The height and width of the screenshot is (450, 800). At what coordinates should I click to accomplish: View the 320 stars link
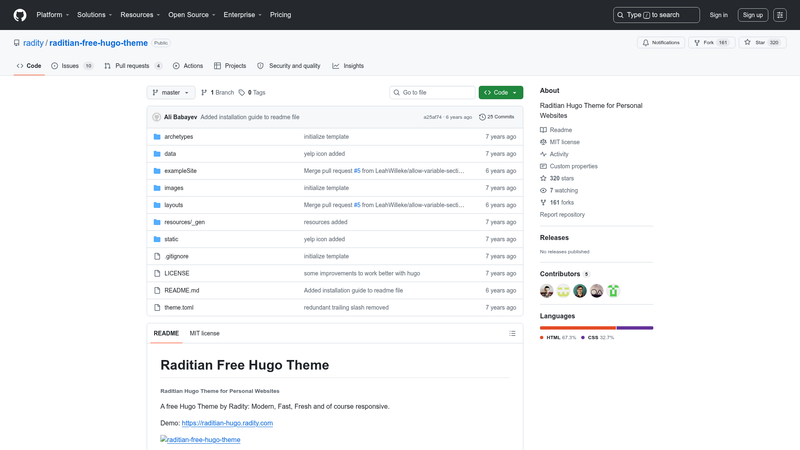tap(557, 178)
